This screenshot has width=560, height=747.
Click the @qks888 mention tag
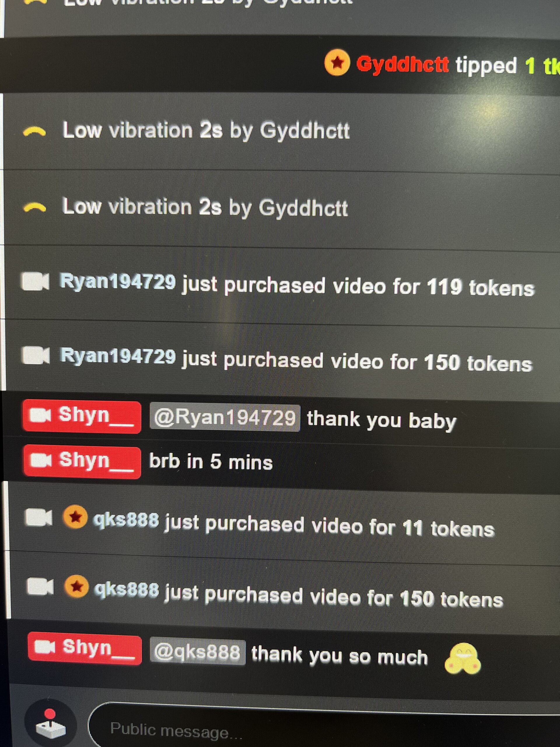click(198, 651)
